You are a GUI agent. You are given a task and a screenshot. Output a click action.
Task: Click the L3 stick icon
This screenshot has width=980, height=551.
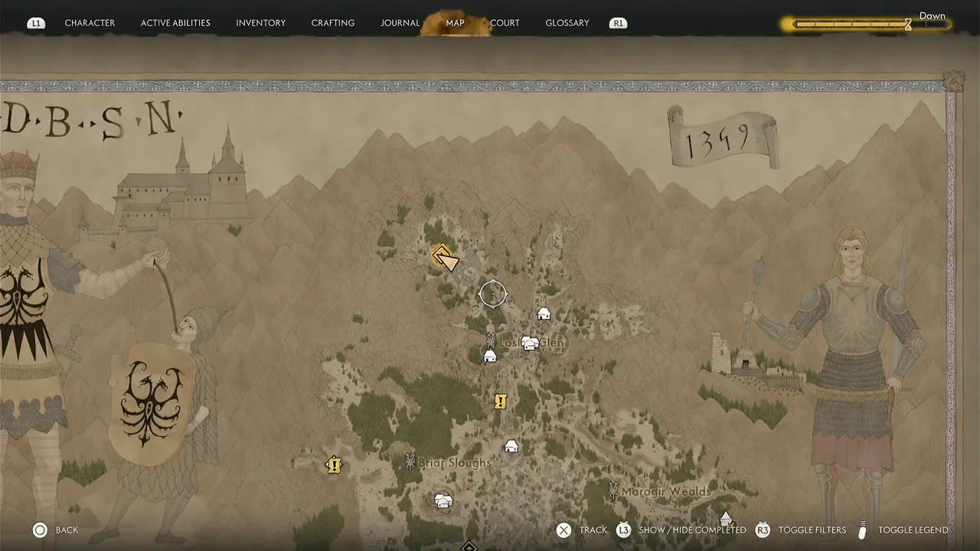624,530
